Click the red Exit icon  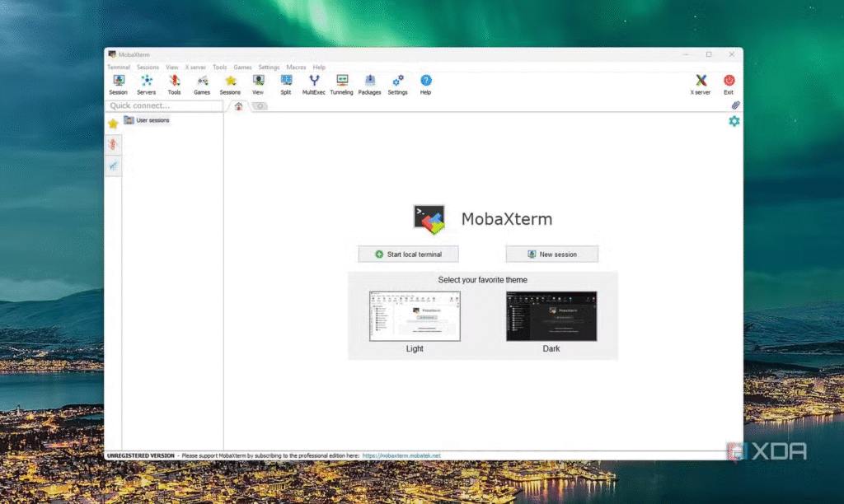(x=729, y=83)
